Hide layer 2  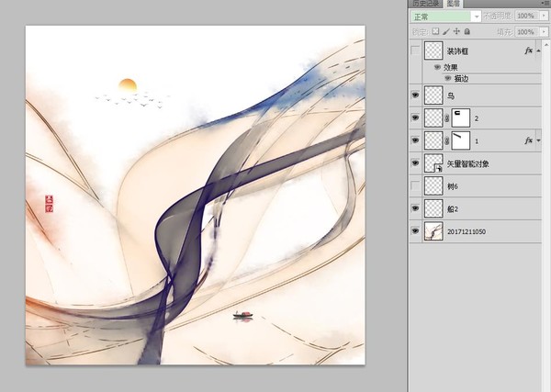[415, 118]
